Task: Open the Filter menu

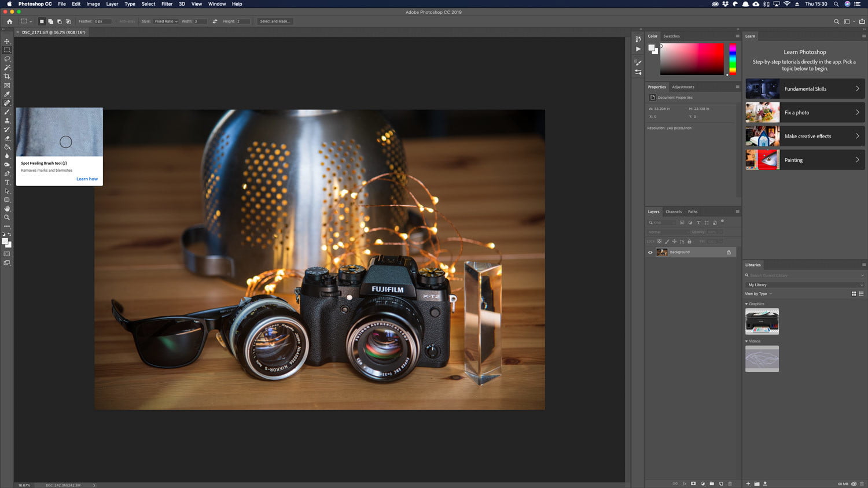Action: tap(167, 4)
